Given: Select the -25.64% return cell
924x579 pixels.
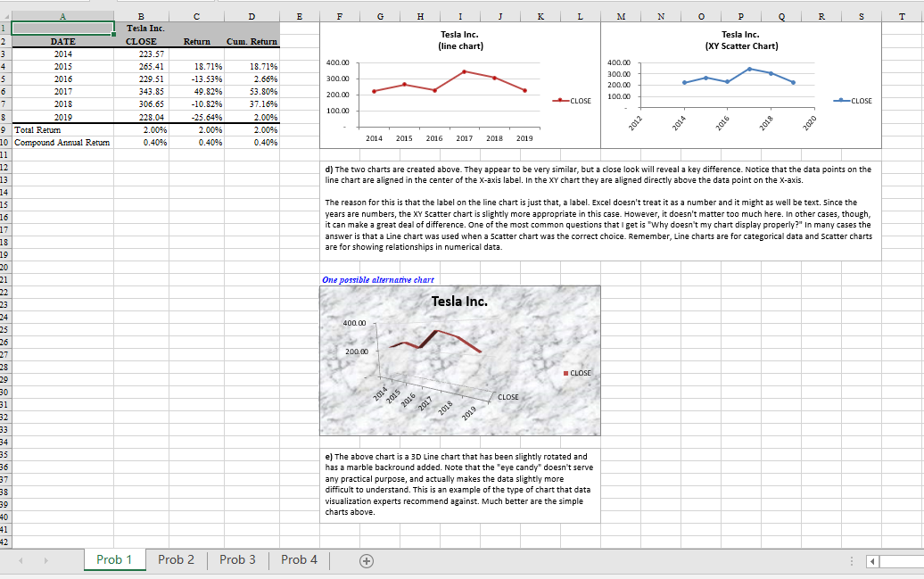Looking at the screenshot, I should click(x=196, y=117).
